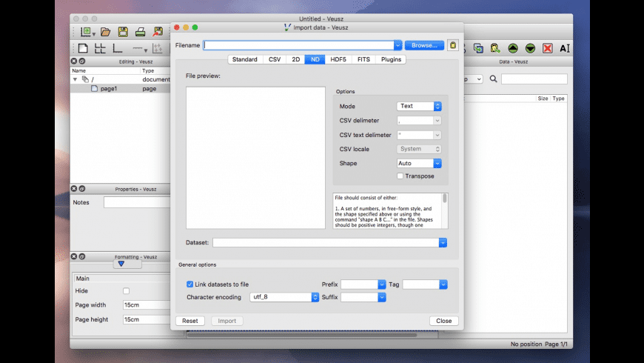Print the document using the printer icon
The width and height of the screenshot is (644, 363).
point(141,32)
